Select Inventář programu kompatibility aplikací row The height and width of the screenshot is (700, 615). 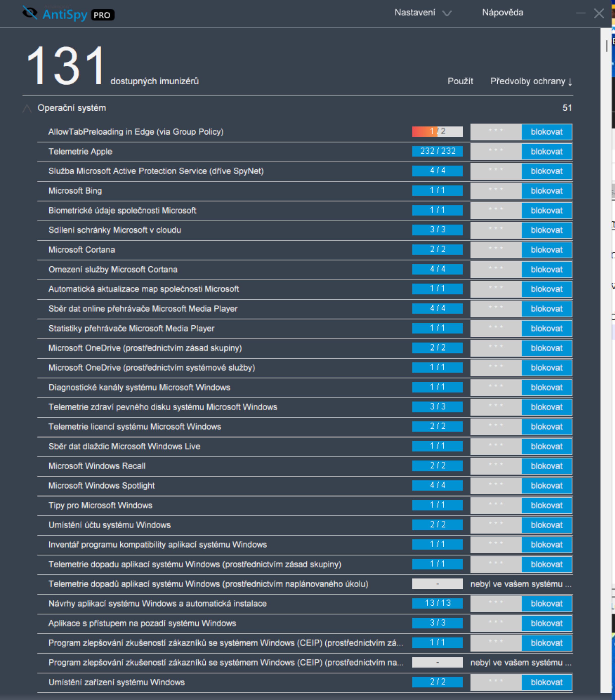pyautogui.click(x=305, y=544)
